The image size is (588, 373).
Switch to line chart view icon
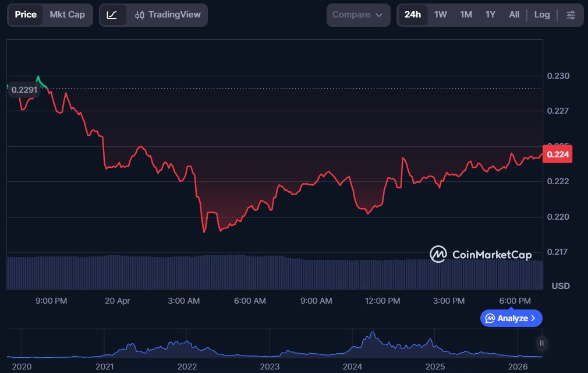(x=112, y=15)
